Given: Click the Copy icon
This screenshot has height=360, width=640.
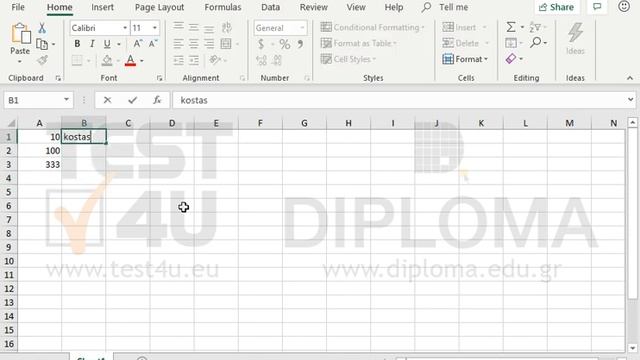Looking at the screenshot, I should 42,44.
